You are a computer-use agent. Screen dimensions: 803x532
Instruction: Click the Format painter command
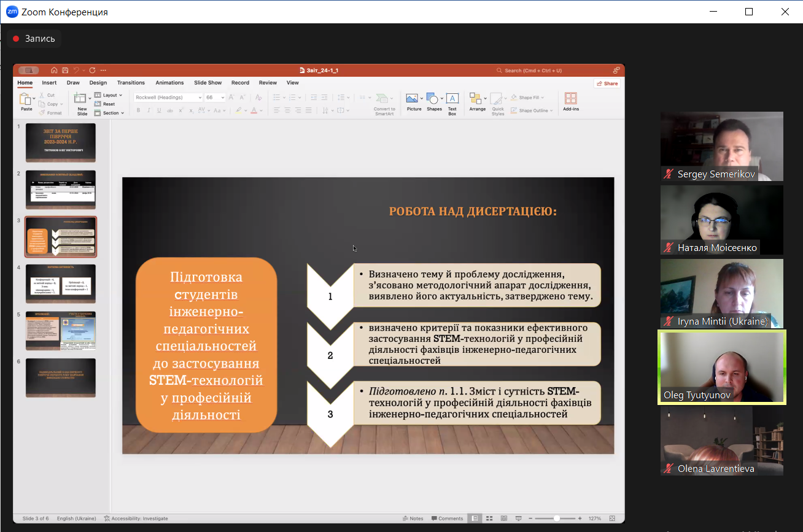51,113
